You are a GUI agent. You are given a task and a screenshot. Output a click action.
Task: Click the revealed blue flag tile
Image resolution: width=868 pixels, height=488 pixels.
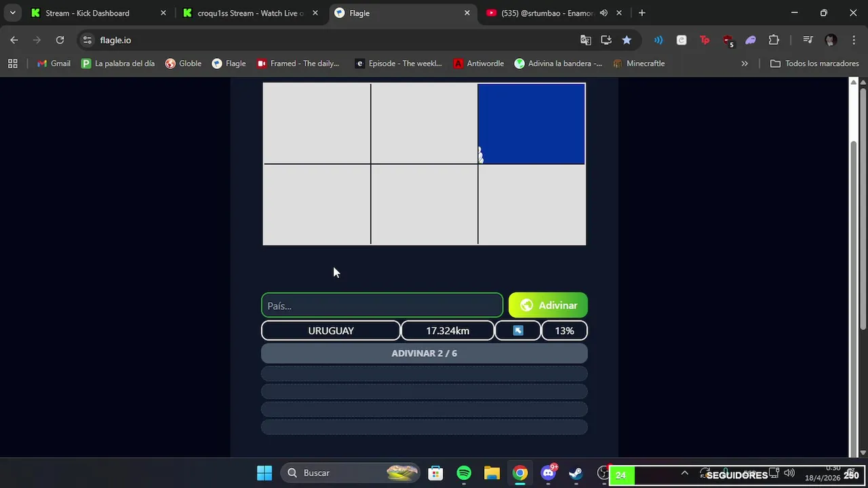coord(532,124)
